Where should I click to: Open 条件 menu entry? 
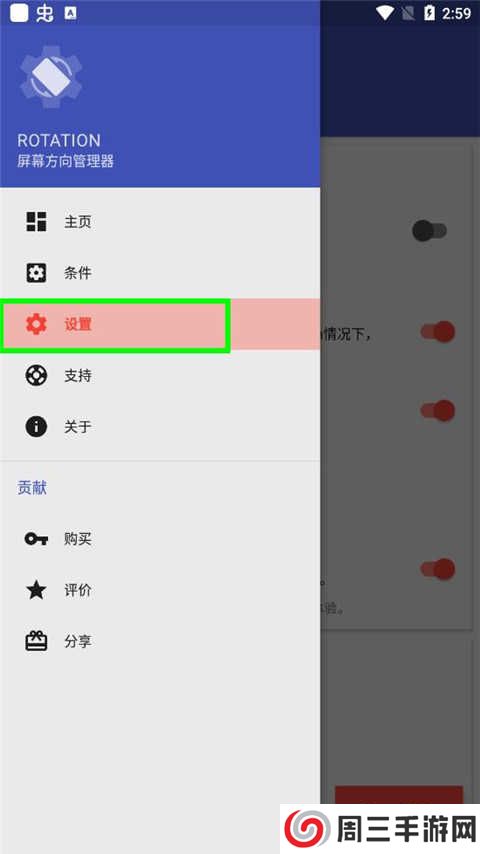[160, 273]
